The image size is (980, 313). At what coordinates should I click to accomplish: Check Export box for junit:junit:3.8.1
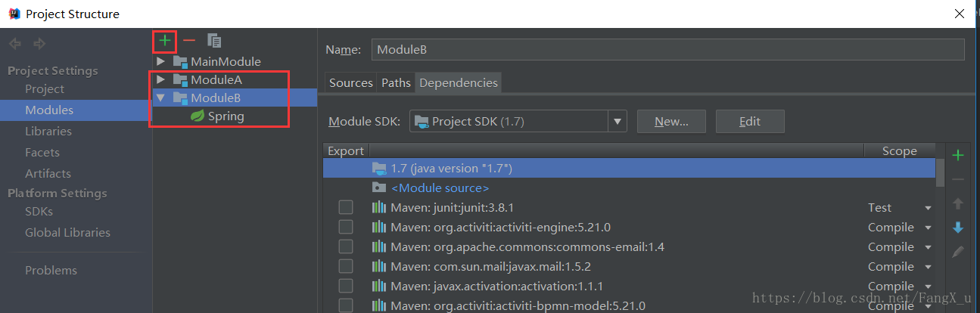pyautogui.click(x=346, y=207)
